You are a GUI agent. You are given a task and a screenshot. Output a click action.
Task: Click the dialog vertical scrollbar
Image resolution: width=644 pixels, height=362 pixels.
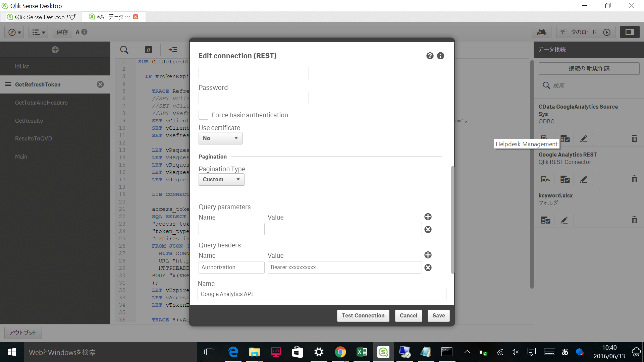point(452,220)
